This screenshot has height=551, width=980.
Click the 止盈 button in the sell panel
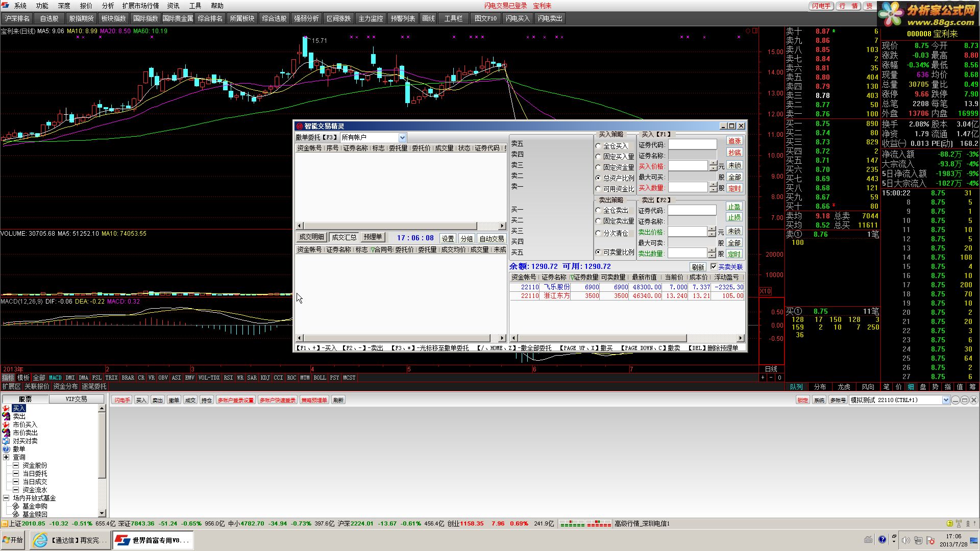(x=734, y=207)
